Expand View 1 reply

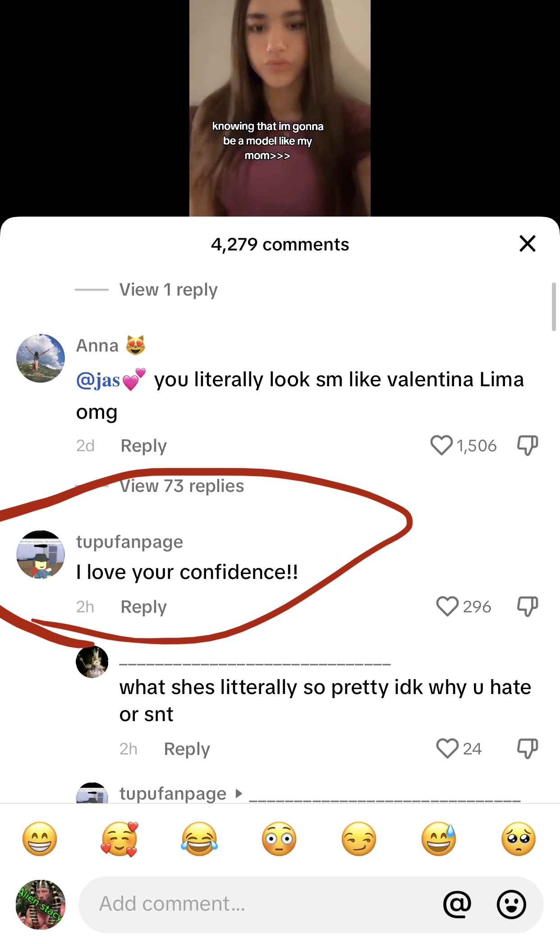pyautogui.click(x=169, y=290)
